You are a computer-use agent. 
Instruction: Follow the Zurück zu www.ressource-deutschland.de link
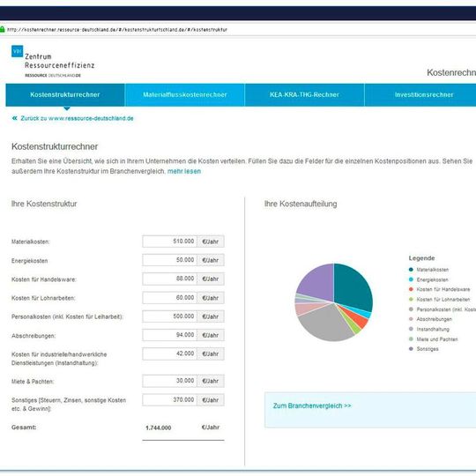[x=77, y=118]
